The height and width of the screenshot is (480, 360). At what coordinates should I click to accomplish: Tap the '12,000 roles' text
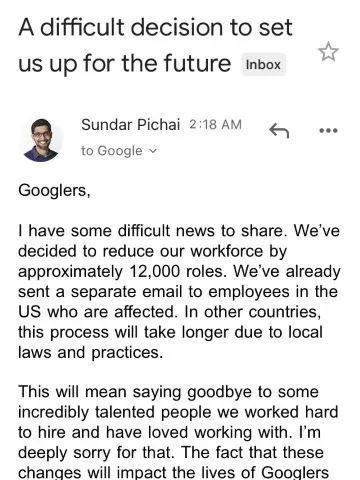(x=176, y=271)
